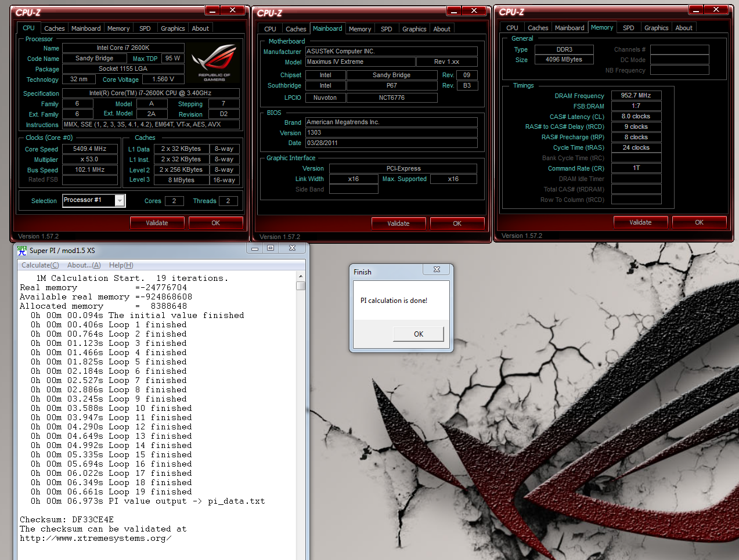
Task: Click the Threads count field
Action: [x=228, y=201]
